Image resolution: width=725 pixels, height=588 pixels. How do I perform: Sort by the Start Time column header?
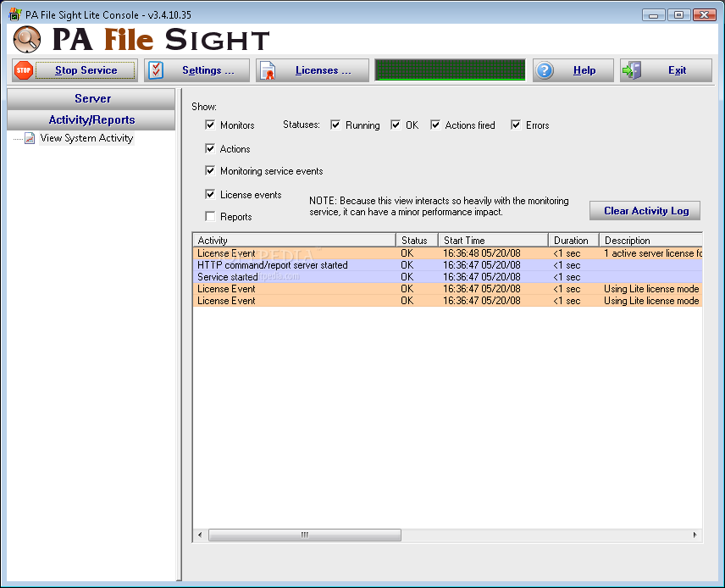493,240
